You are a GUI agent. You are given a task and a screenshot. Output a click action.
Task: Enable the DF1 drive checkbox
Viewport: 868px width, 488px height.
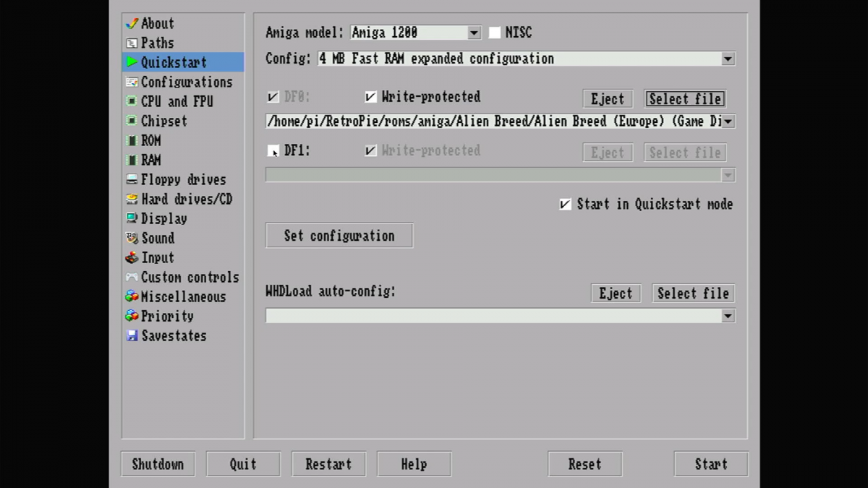tap(273, 152)
